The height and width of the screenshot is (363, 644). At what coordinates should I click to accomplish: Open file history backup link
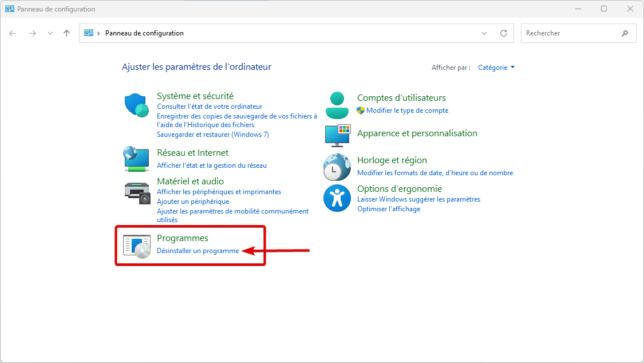(x=237, y=120)
